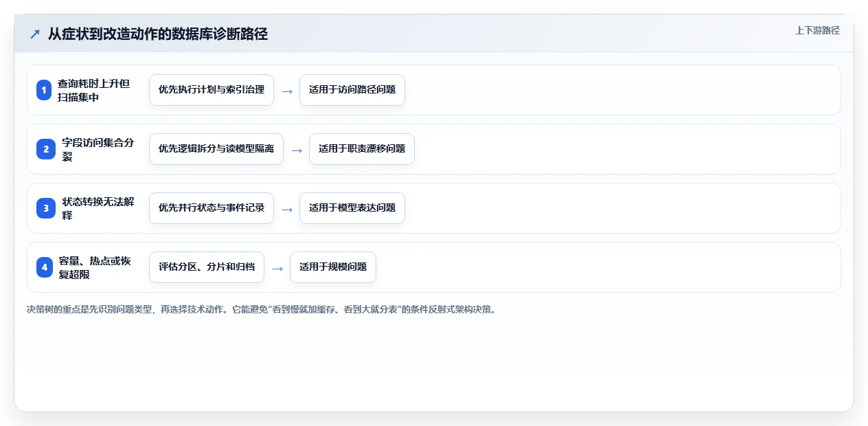The height and width of the screenshot is (426, 868).
Task: Click the symptom 状态转换无法解释
Action: 98,208
